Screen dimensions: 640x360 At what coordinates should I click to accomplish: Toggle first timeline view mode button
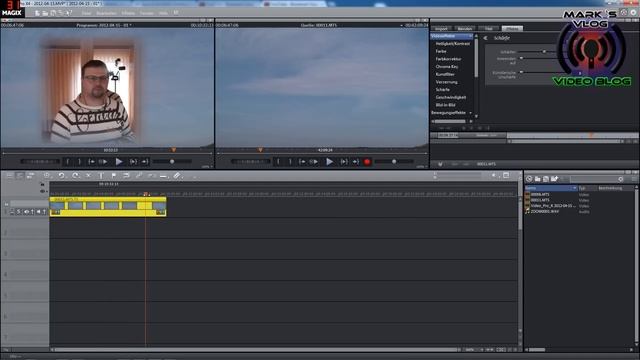click(x=9, y=176)
